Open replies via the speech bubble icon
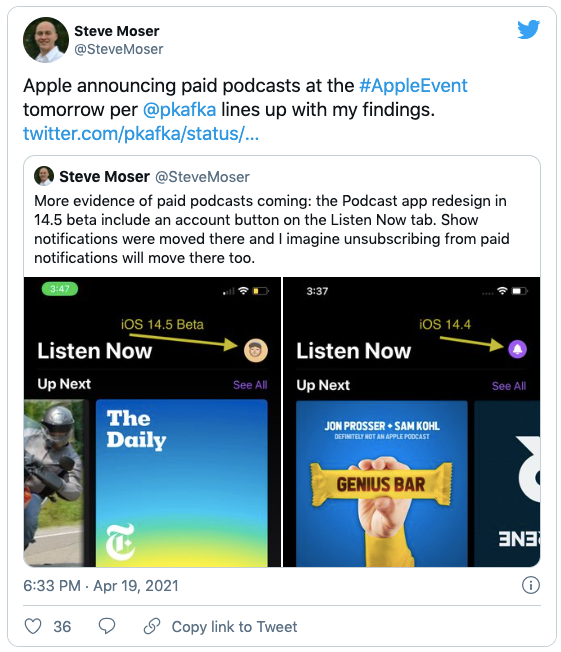Screen dimensions: 561x652 (x=107, y=626)
